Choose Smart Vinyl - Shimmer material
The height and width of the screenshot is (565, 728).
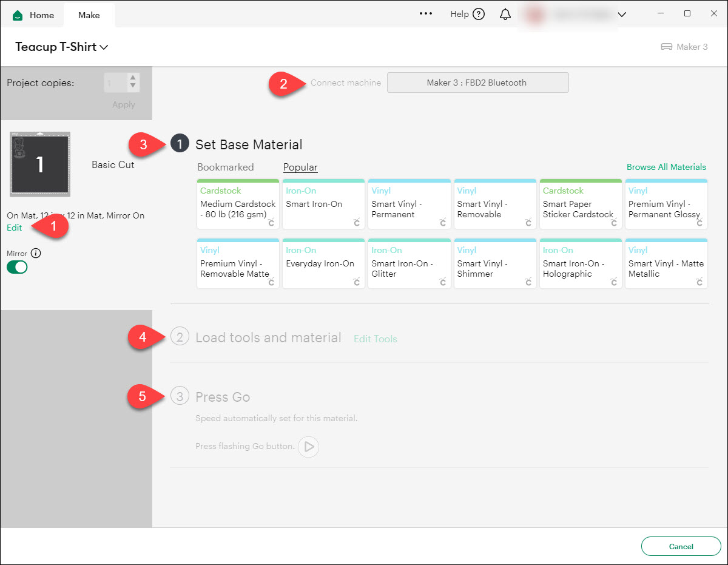[x=495, y=263]
